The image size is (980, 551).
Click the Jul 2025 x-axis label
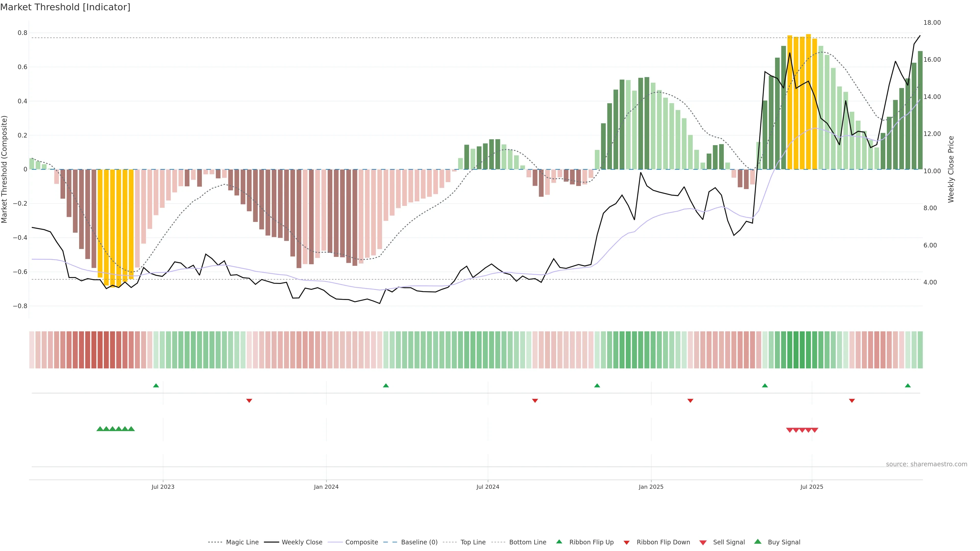coord(812,487)
